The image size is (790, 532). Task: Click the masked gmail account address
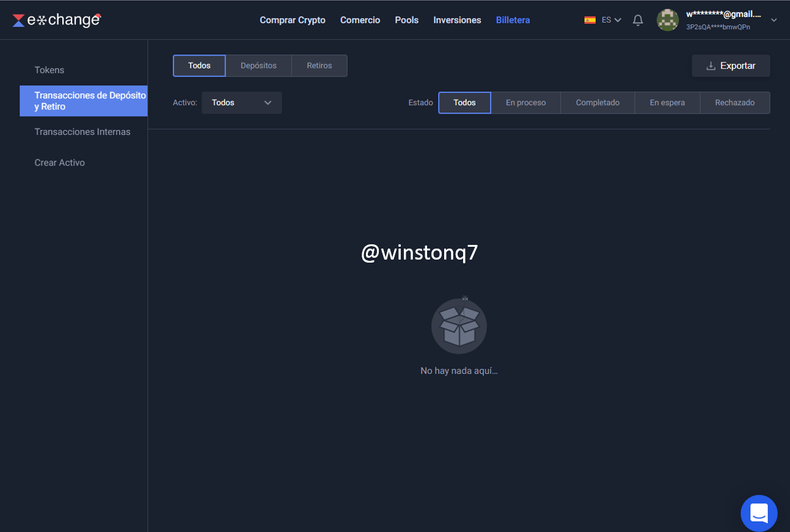[723, 14]
